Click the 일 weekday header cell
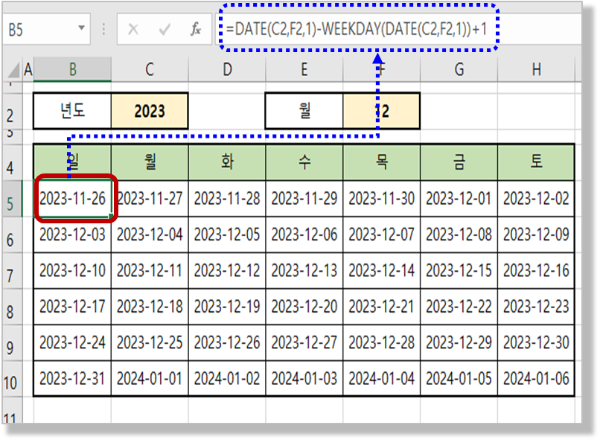This screenshot has height=441, width=600. pos(72,162)
